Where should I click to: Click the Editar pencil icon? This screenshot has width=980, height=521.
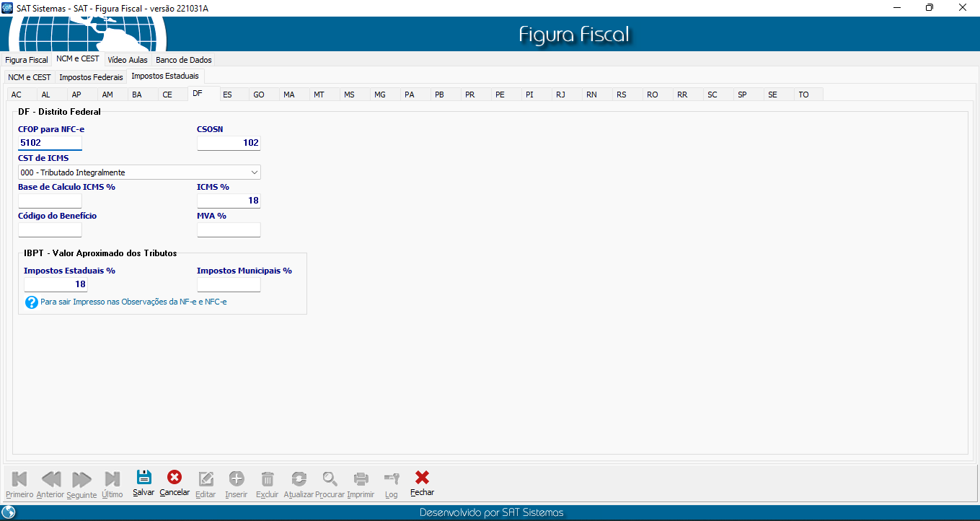[206, 478]
